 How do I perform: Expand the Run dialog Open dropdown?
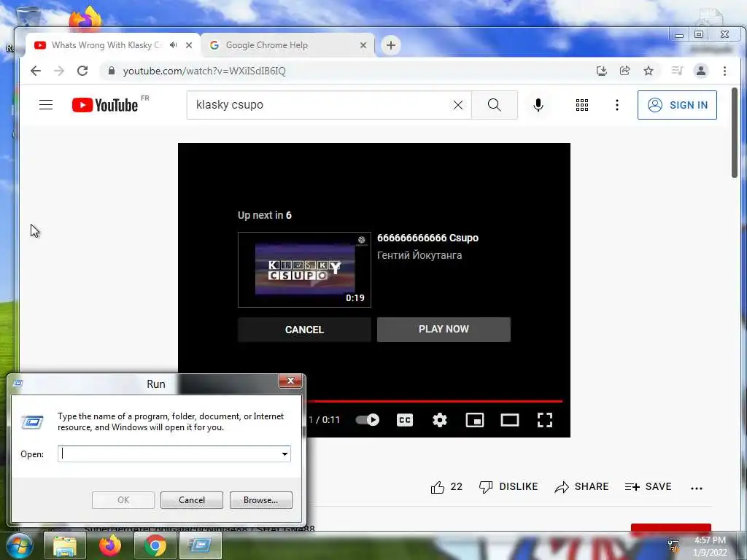click(x=285, y=454)
